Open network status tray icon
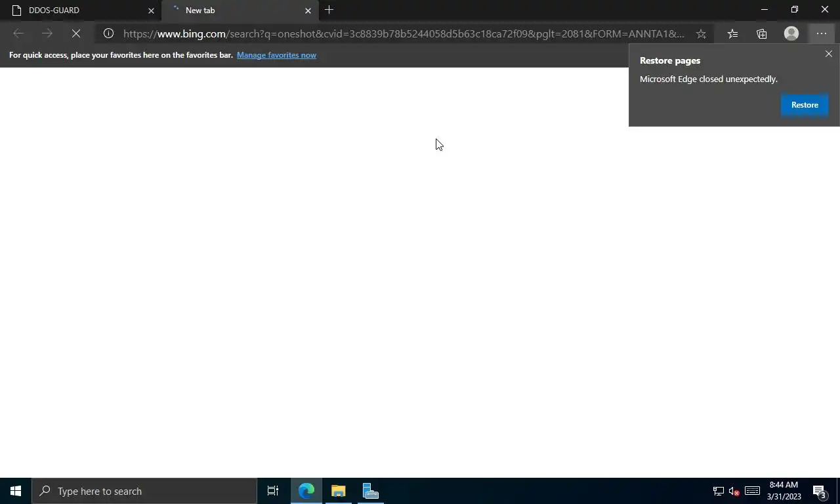The height and width of the screenshot is (504, 840). tap(719, 491)
